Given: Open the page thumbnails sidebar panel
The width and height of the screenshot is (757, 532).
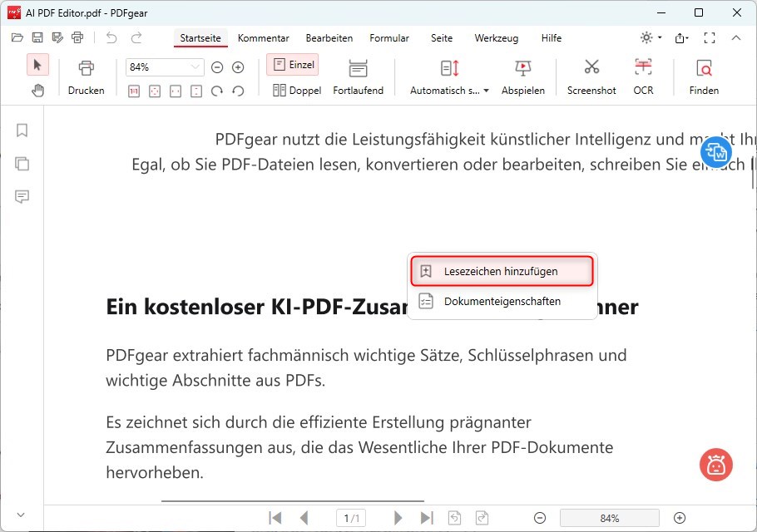Looking at the screenshot, I should [x=22, y=164].
